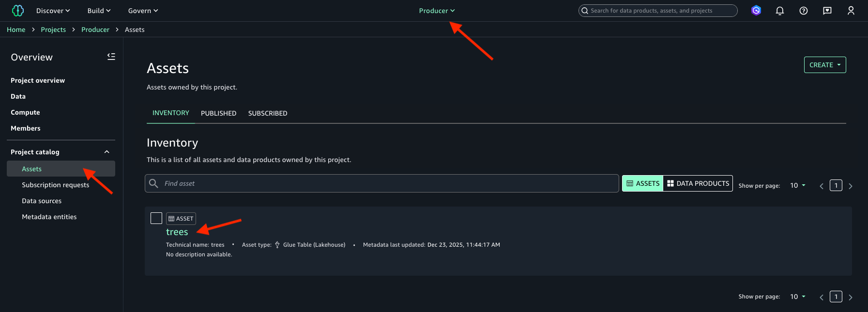Switch to the SUBSCRIBED tab
This screenshot has height=312, width=868.
pos(268,113)
